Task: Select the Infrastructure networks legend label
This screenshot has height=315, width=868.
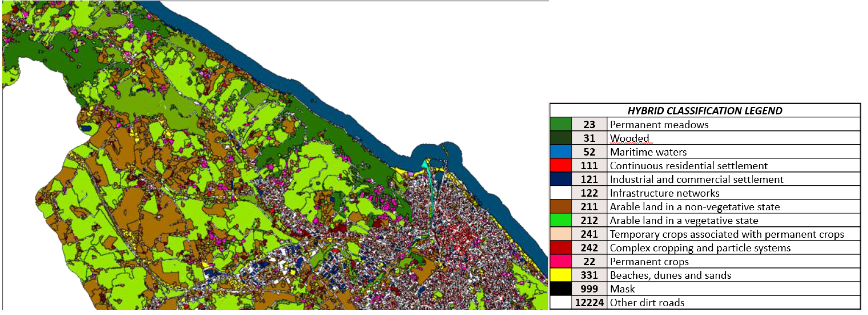Action: point(664,193)
